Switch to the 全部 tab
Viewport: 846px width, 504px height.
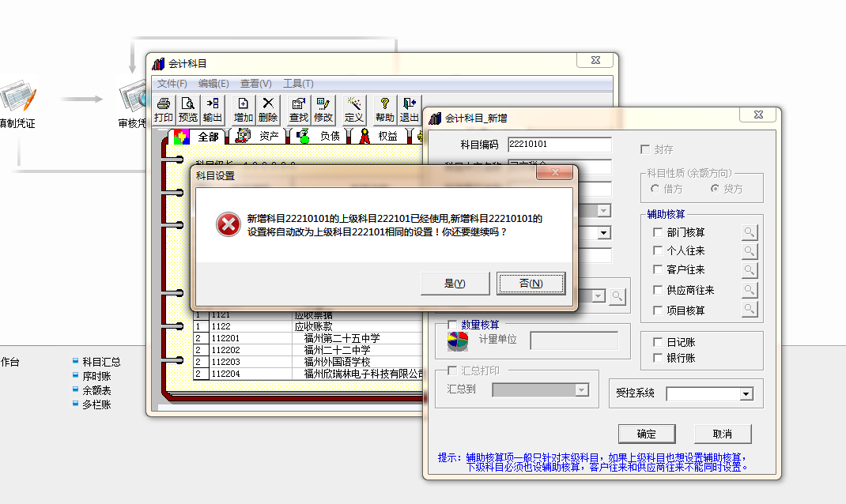[197, 137]
